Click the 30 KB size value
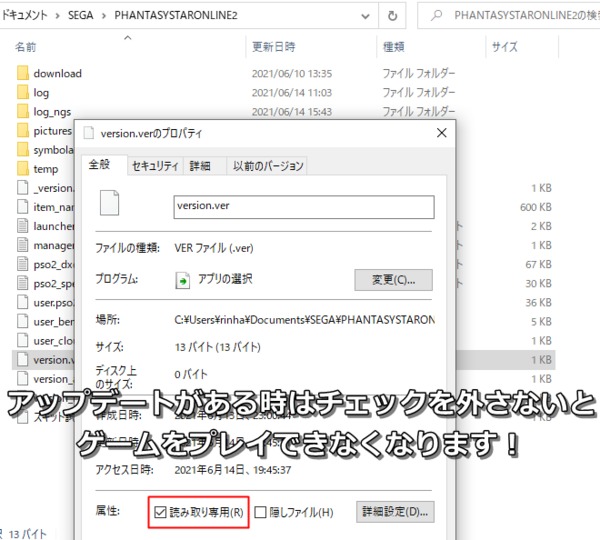The width and height of the screenshot is (600, 540). click(x=538, y=284)
